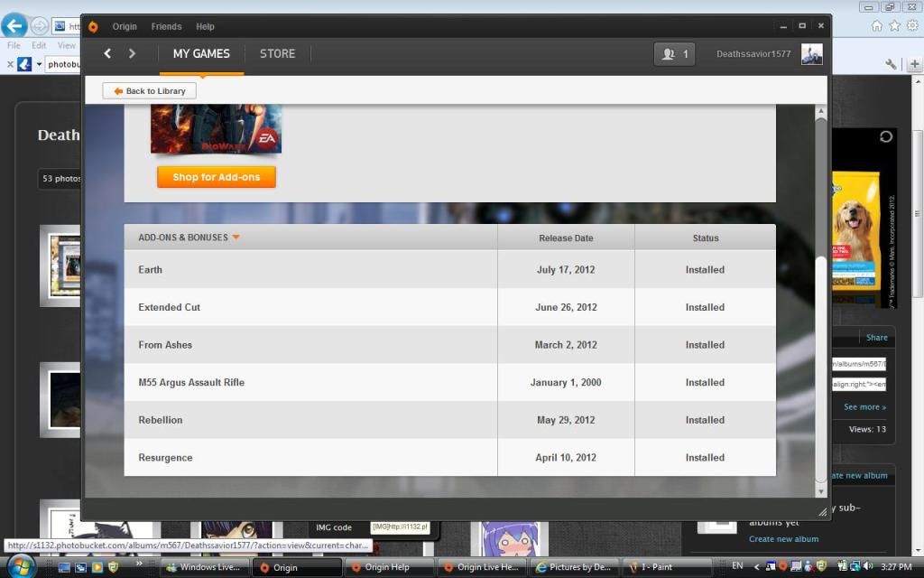The image size is (924, 578).
Task: Click the Internet Explorer back arrow
Action: 14,25
